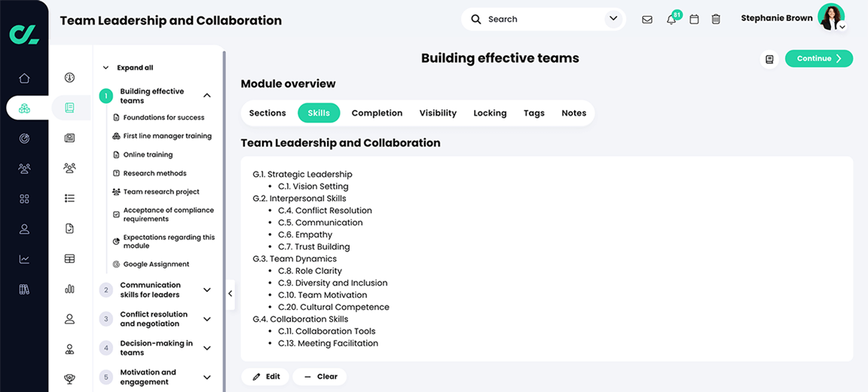Open the calendar icon in top bar
This screenshot has height=392, width=868.
[x=694, y=20]
